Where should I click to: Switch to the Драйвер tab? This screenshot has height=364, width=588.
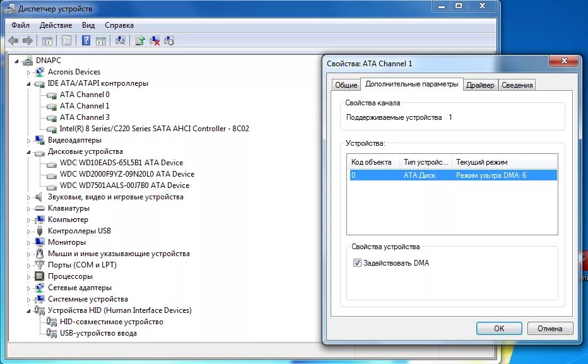click(480, 85)
